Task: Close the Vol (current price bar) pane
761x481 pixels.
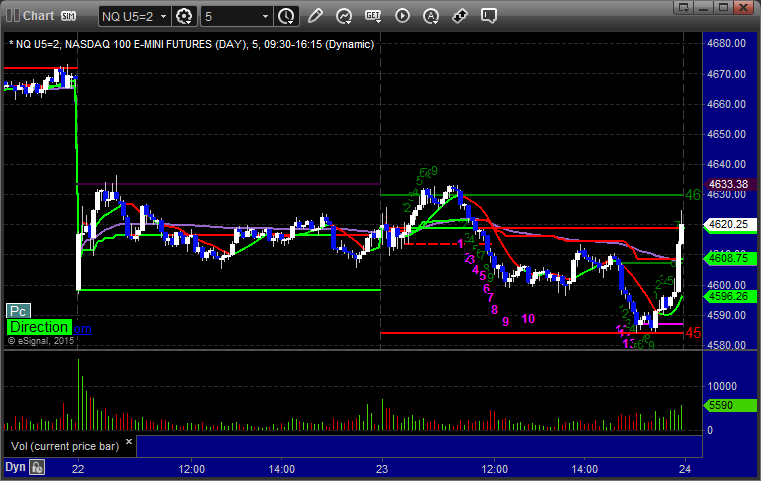Action: (x=129, y=442)
